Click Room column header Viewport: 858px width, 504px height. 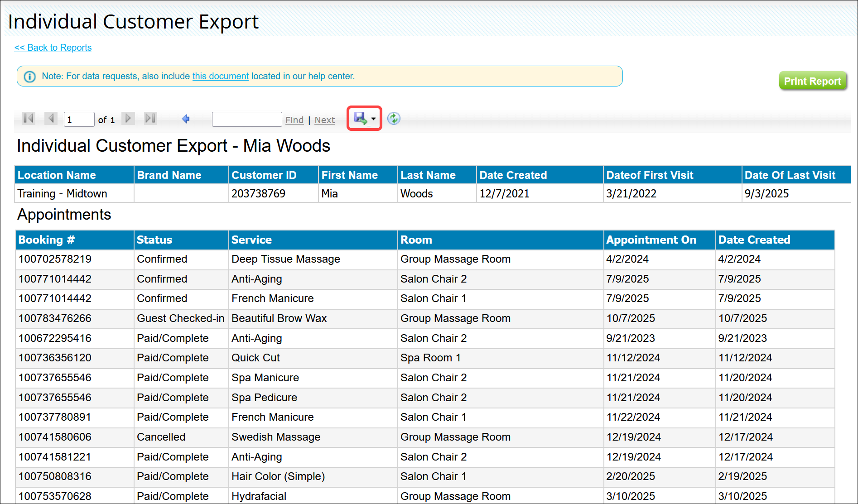(x=501, y=240)
